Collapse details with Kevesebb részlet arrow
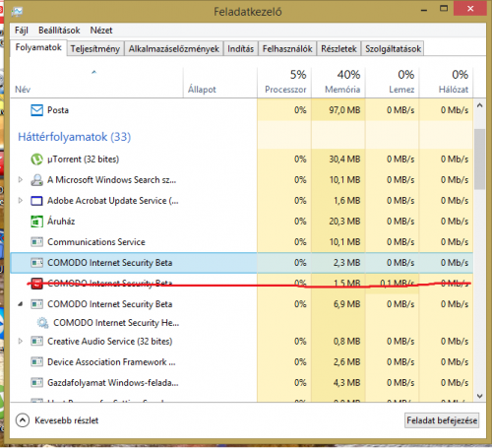This screenshot has height=448, width=492. coord(23,420)
